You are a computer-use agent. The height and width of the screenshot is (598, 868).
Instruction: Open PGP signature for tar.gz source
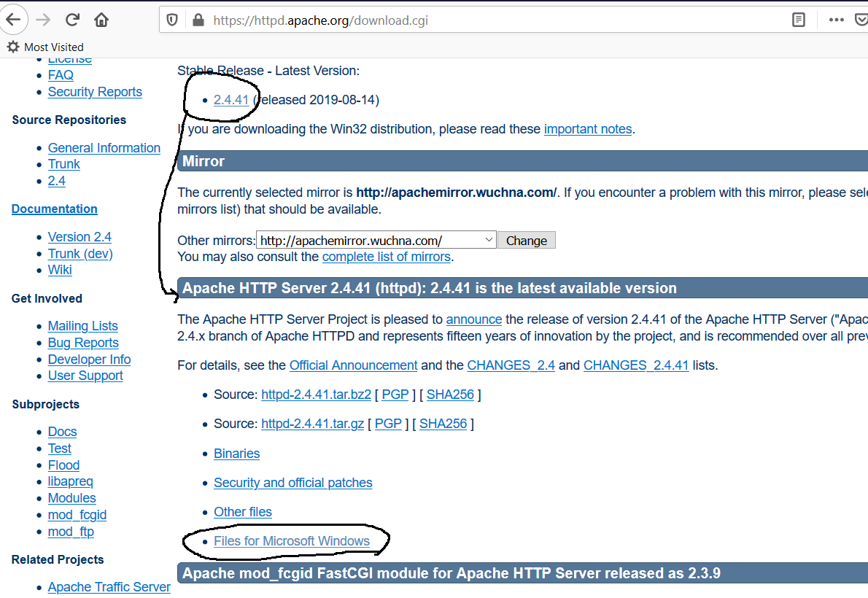click(388, 424)
